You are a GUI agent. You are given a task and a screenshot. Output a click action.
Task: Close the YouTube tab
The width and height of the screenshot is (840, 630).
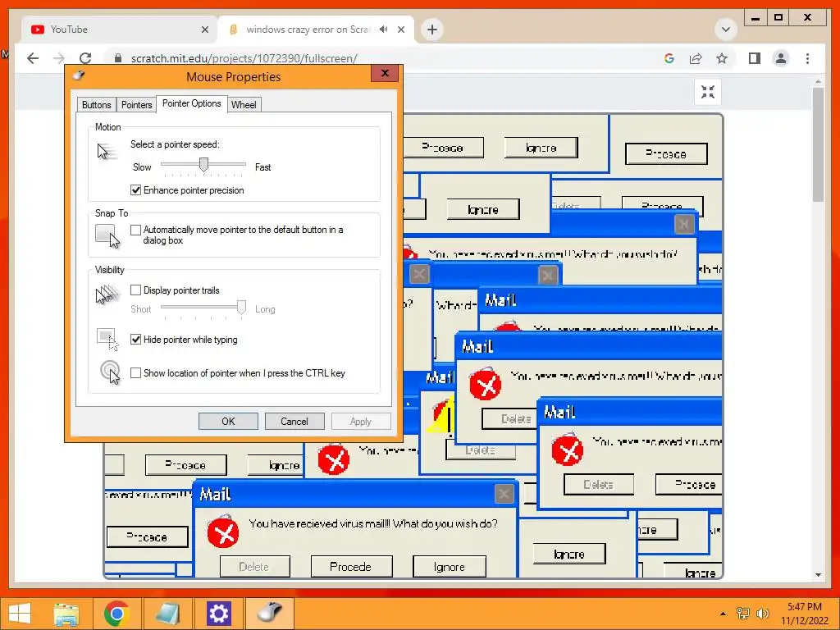[204, 30]
